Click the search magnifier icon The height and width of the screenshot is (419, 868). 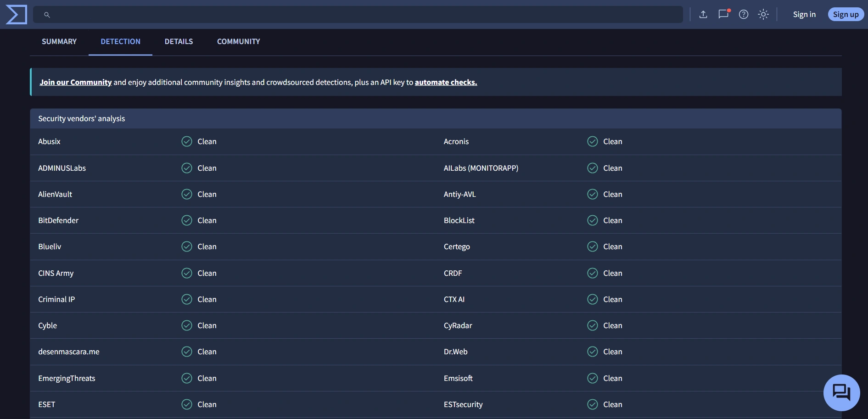point(47,15)
